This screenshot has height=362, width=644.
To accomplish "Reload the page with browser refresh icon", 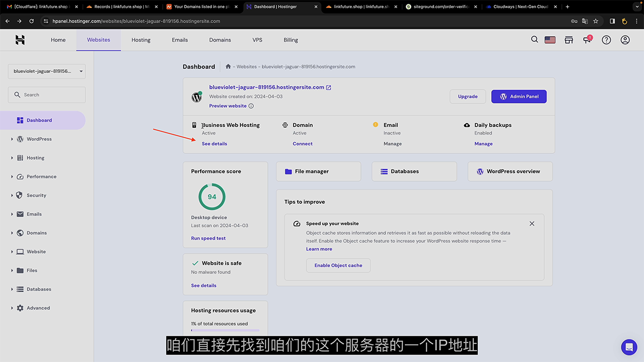I will (32, 21).
